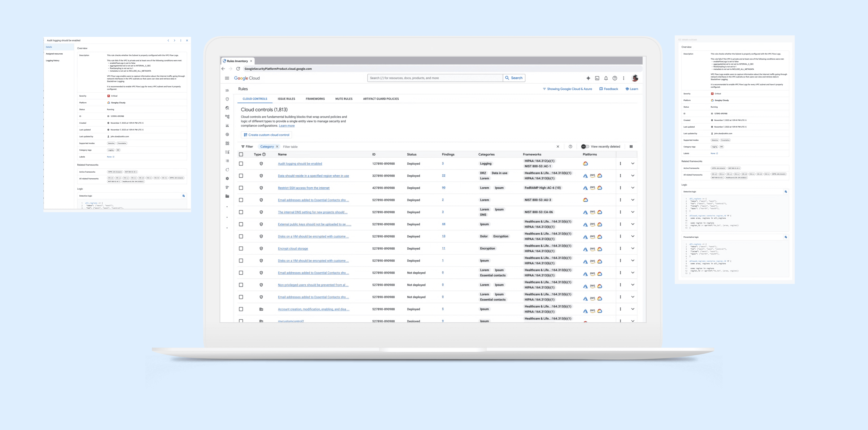The width and height of the screenshot is (868, 430).
Task: Check the Audit logging should be enabled row
Action: pyautogui.click(x=241, y=164)
